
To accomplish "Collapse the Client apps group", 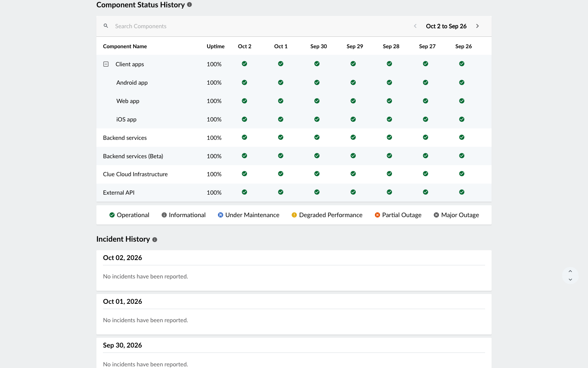I will (106, 64).
